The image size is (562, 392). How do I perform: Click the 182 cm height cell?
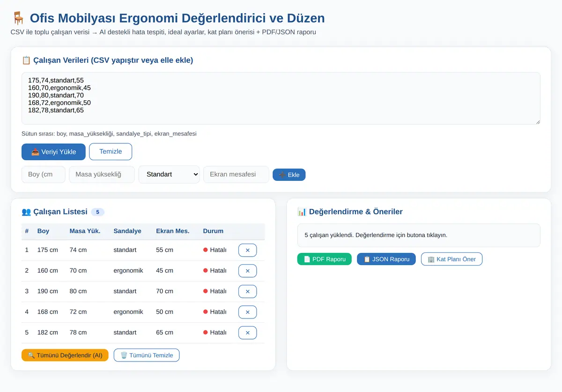(48, 333)
